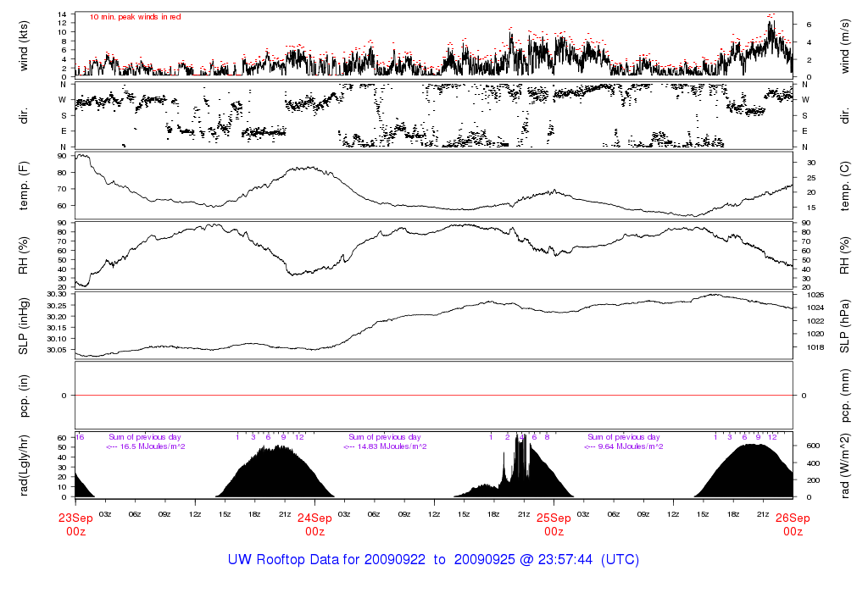Click the "30.30" pressure tick value
The height and width of the screenshot is (593, 868).
click(57, 294)
